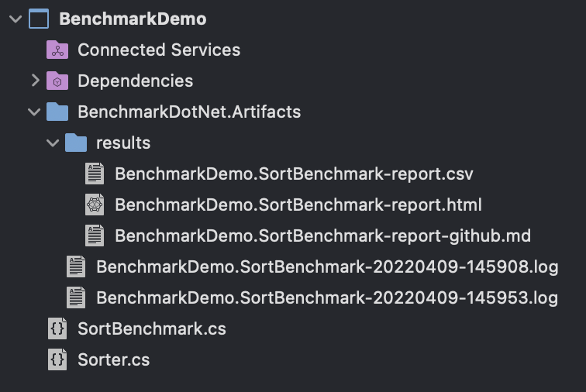
Task: Click the HTML report file icon
Action: tap(95, 205)
